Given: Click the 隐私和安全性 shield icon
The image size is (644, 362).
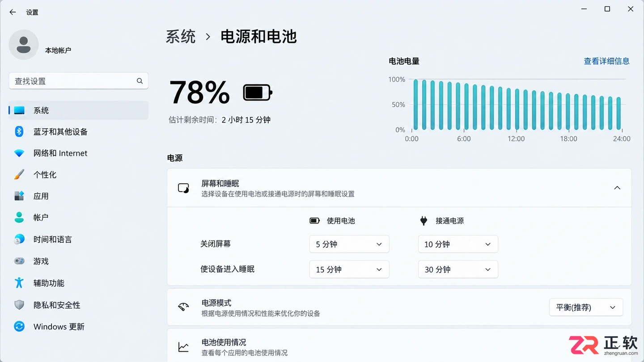Looking at the screenshot, I should 19,305.
